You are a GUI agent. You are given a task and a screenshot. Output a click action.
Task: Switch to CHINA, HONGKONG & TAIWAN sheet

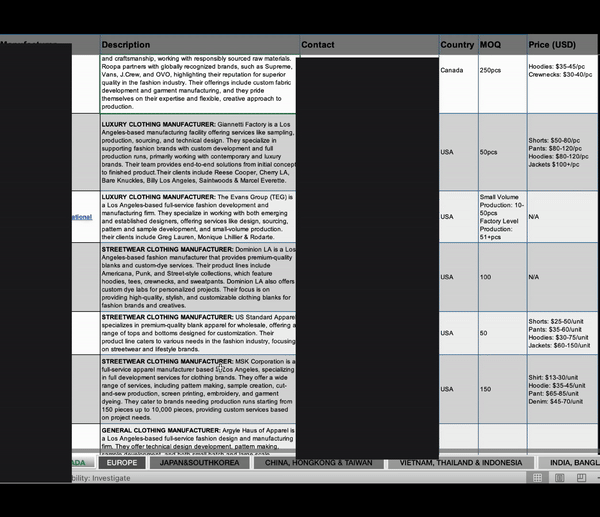[316, 463]
